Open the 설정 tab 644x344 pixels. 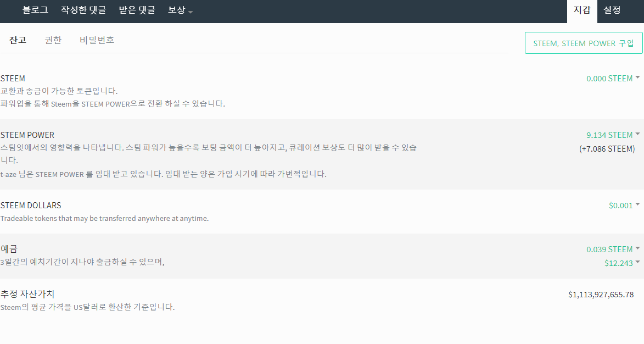(612, 10)
